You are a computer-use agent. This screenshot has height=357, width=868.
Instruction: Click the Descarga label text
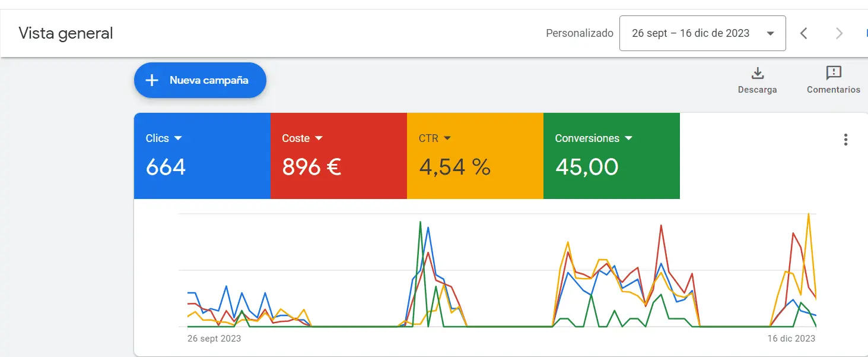coord(758,90)
